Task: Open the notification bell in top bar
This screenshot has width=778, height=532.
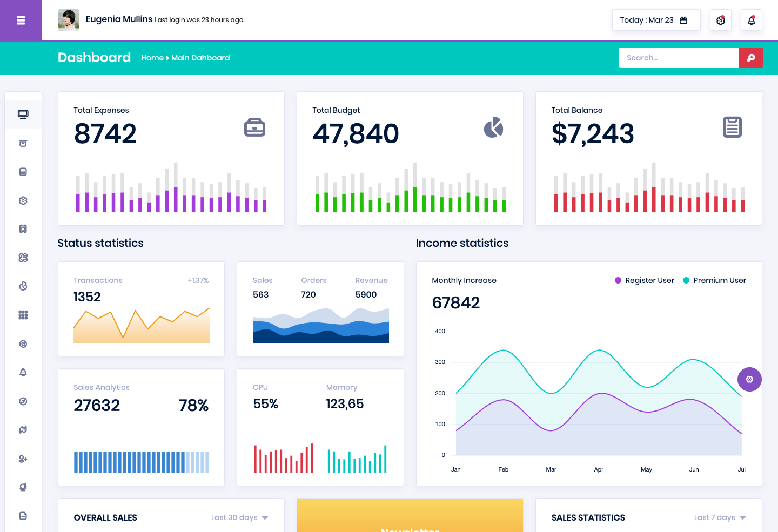Action: point(751,21)
